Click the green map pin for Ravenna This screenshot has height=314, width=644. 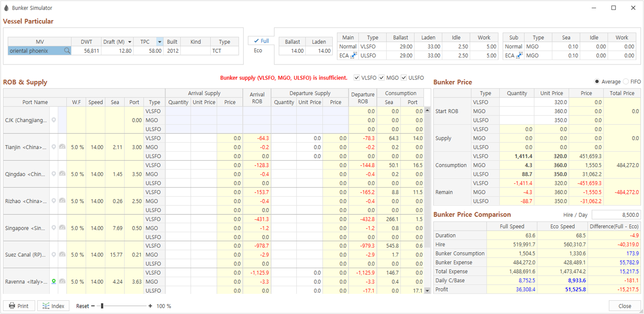[54, 282]
